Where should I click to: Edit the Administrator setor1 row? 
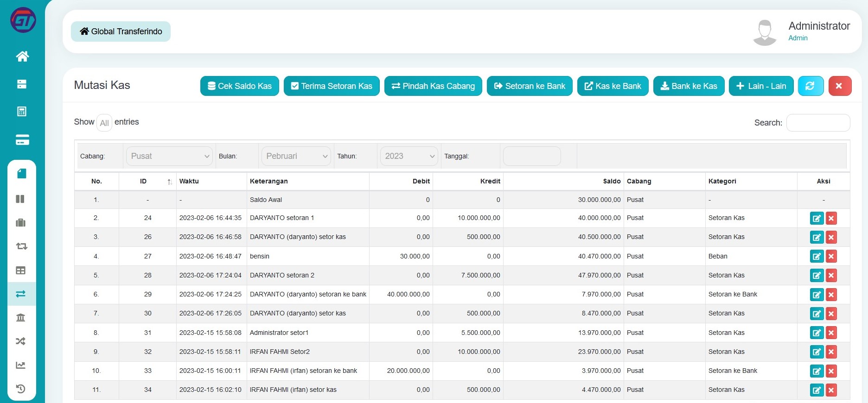coord(817,333)
